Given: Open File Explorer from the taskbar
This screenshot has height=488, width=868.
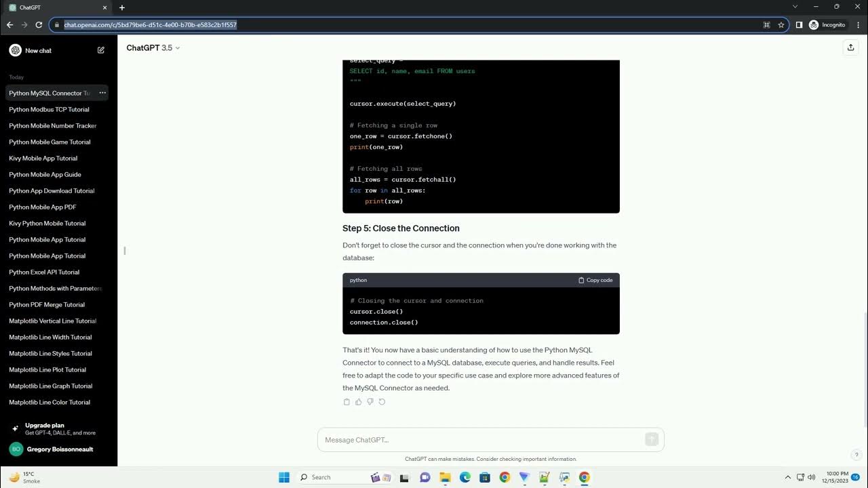Looking at the screenshot, I should (446, 477).
